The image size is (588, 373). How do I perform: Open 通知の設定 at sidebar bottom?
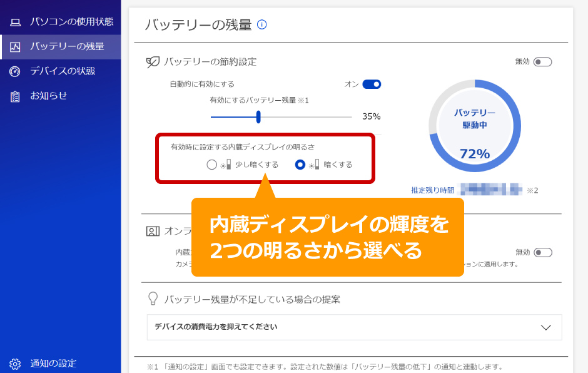pos(53,364)
